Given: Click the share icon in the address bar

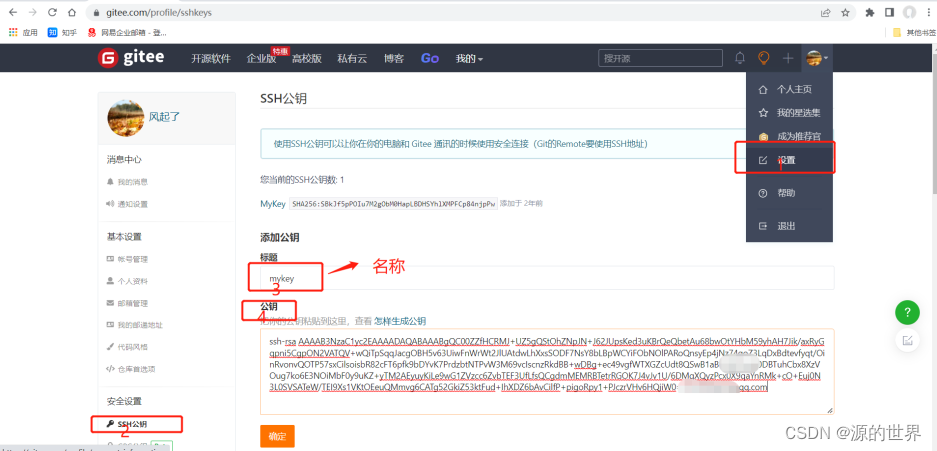Looking at the screenshot, I should click(x=825, y=13).
